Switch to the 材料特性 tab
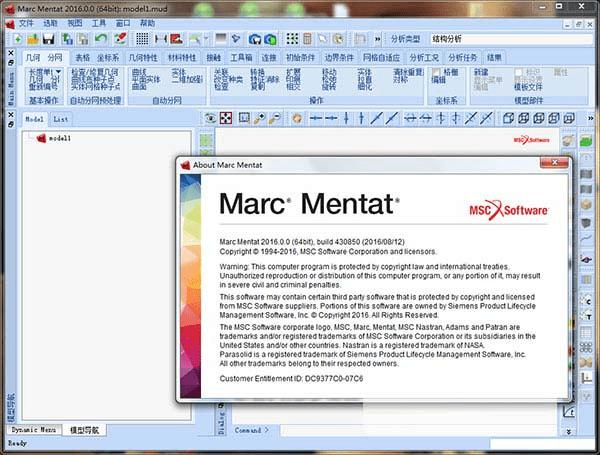 point(182,58)
